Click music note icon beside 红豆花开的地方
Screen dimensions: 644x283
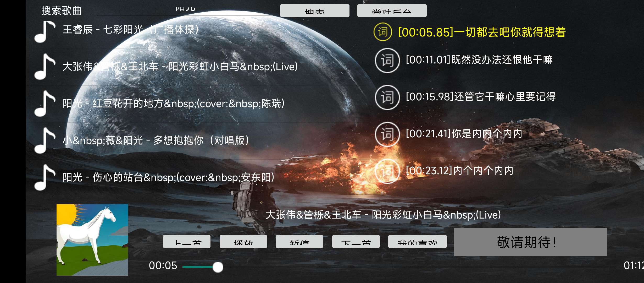45,103
